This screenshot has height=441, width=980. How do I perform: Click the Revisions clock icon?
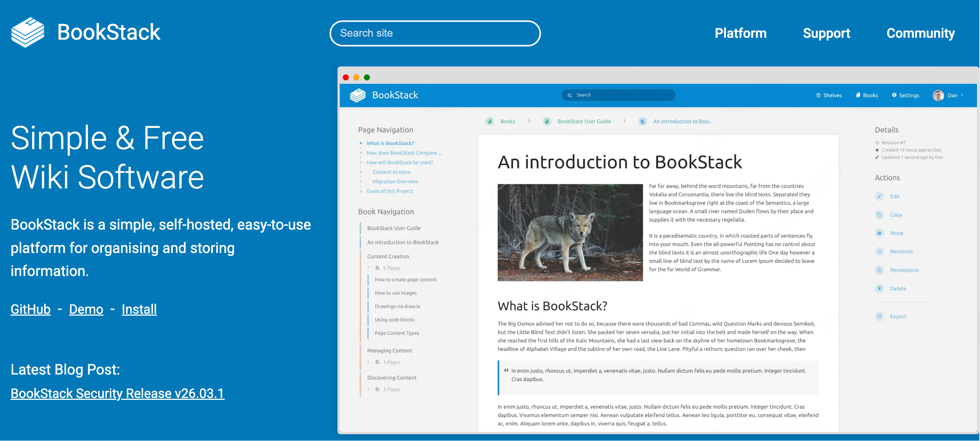[x=879, y=251]
